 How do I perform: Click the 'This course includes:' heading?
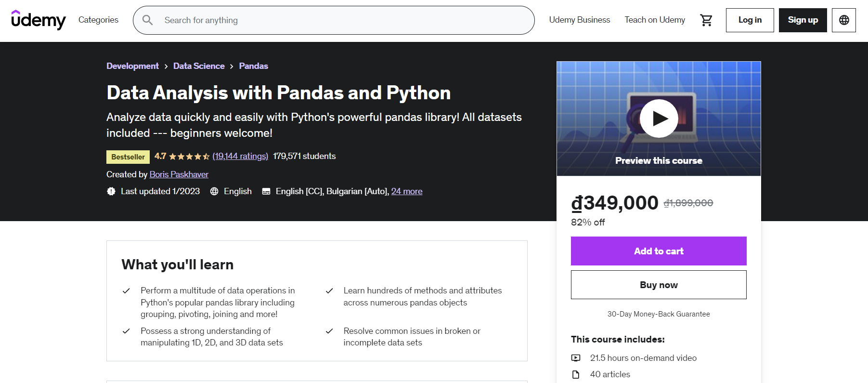618,339
